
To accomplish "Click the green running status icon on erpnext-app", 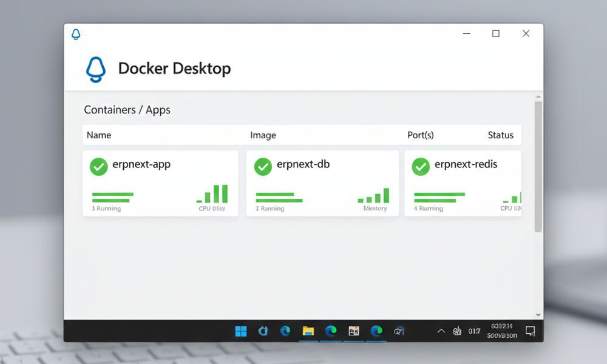I will [98, 166].
